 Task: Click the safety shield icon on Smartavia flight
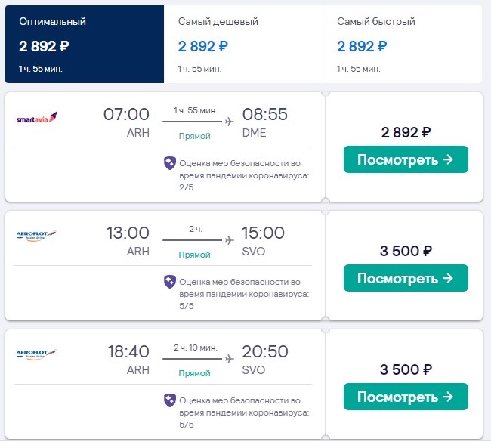point(170,163)
